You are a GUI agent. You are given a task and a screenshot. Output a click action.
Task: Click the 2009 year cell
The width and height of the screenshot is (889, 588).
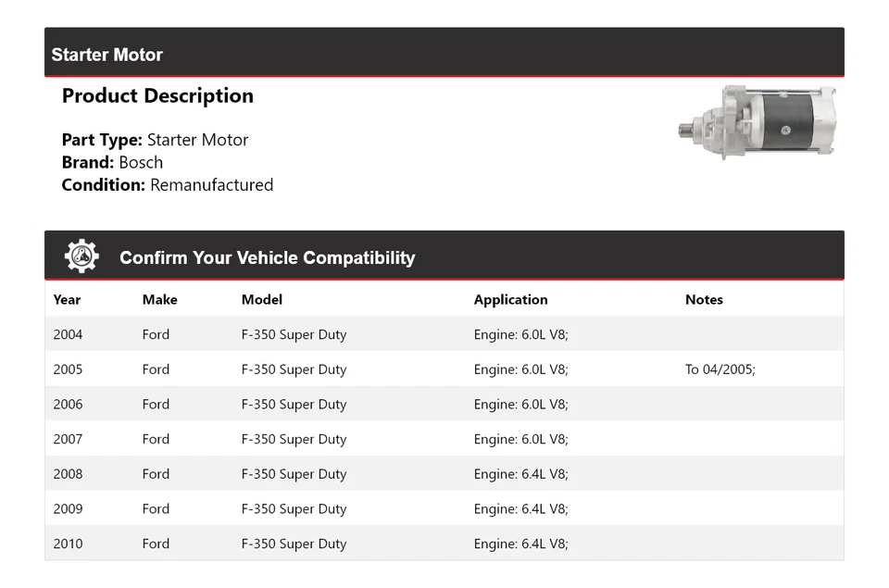coord(68,508)
